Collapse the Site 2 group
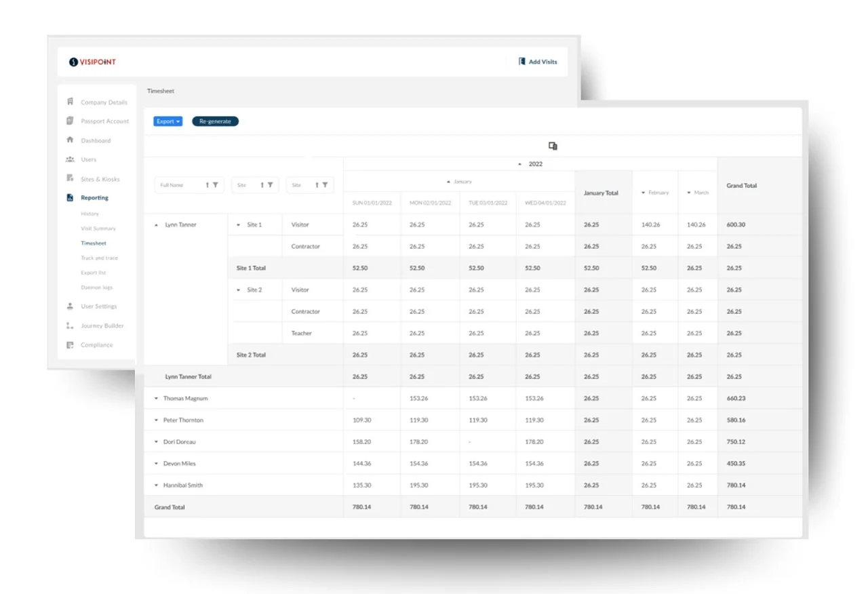This screenshot has width=868, height=594. pyautogui.click(x=238, y=290)
